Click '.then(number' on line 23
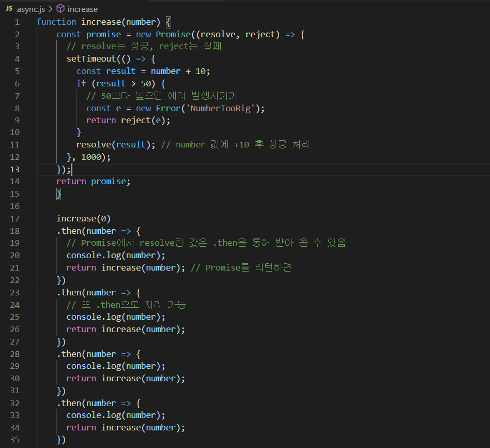 pyautogui.click(x=86, y=293)
